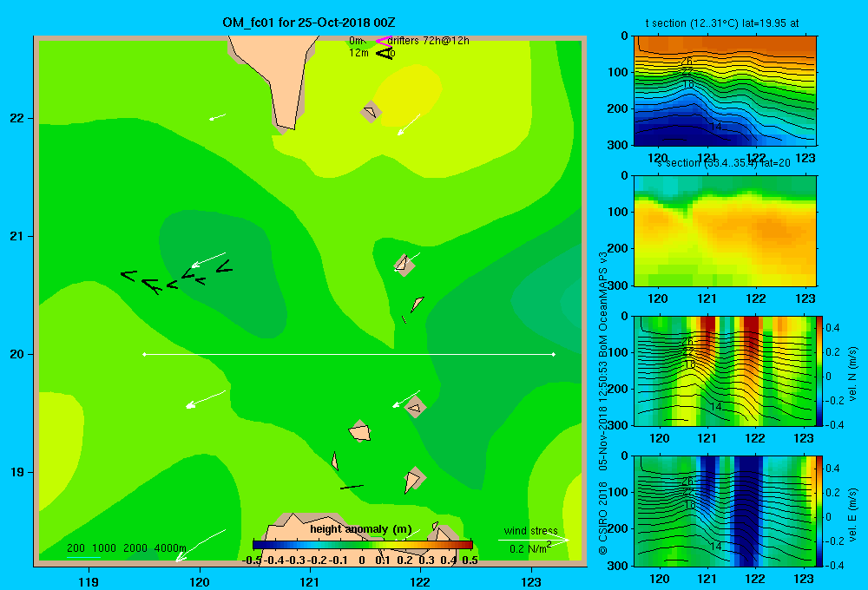Viewport: 868px width, 590px height.
Task: Click the magenta 0m drifter marker
Action: click(x=384, y=41)
